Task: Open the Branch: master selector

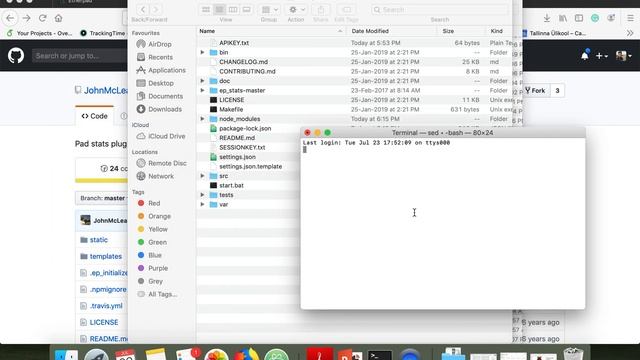Action: tap(102, 198)
